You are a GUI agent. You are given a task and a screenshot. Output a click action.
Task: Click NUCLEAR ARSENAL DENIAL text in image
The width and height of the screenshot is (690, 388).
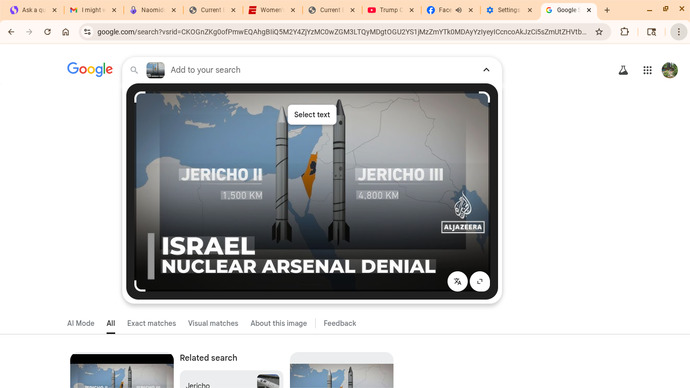tap(298, 267)
